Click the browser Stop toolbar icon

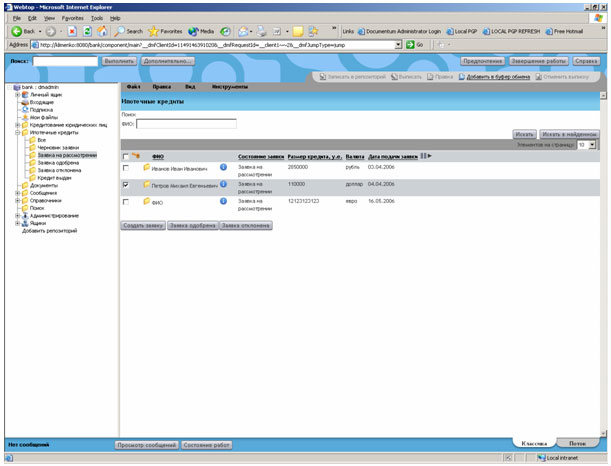pos(72,31)
